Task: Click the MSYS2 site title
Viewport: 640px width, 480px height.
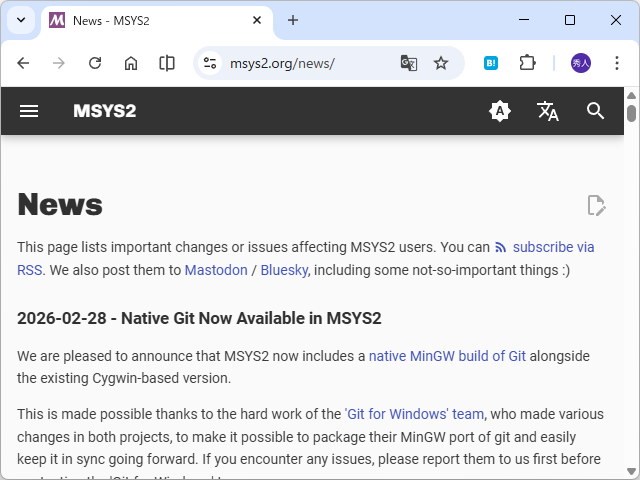Action: click(x=105, y=111)
